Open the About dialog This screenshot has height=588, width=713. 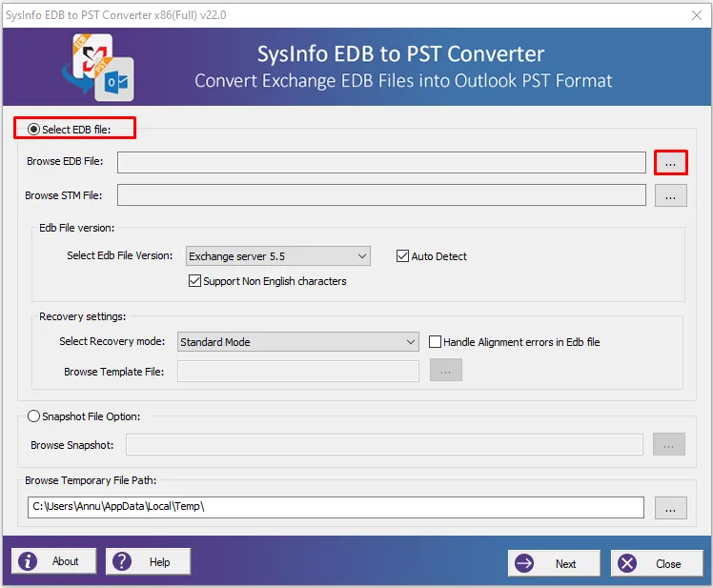tap(54, 561)
